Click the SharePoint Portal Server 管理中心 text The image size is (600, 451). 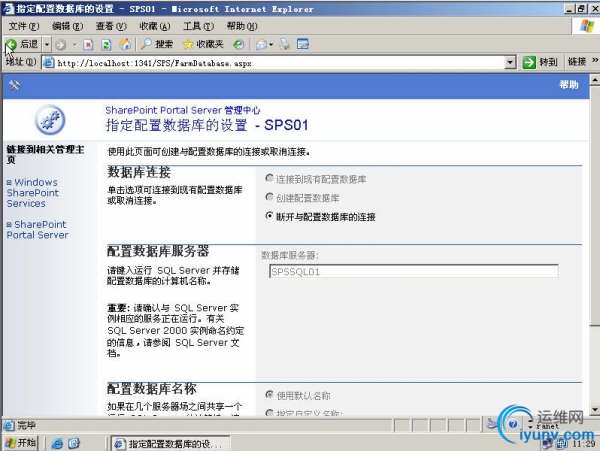183,110
